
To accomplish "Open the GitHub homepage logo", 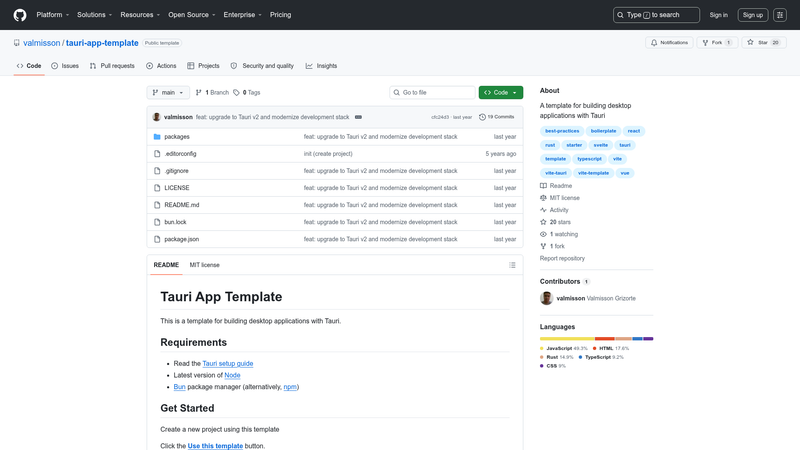I will tap(20, 15).
